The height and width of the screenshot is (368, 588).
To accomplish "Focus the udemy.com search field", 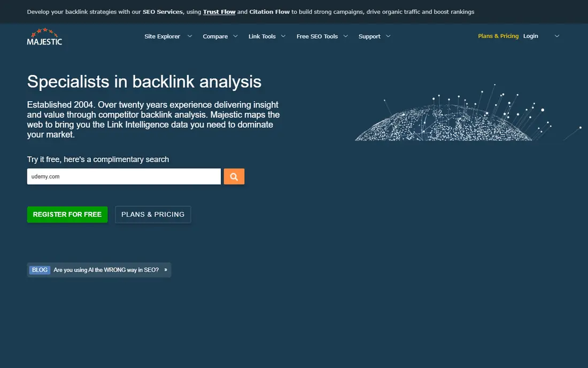I will pyautogui.click(x=124, y=177).
